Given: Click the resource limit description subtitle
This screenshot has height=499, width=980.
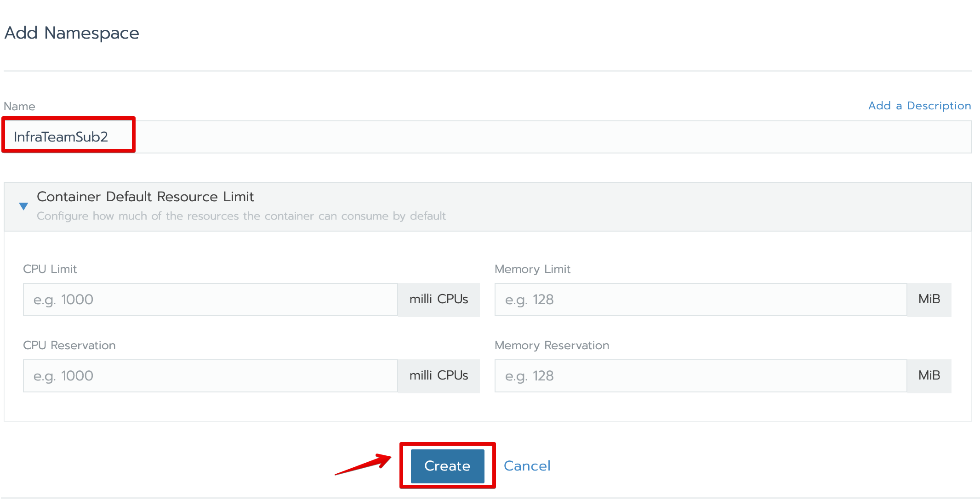Looking at the screenshot, I should 241,216.
